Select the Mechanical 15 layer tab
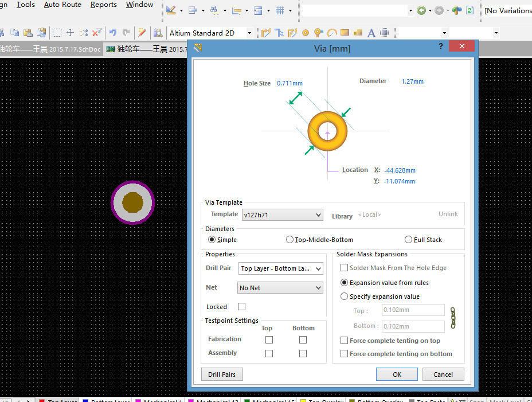Screen dimensions: 532x402 269,401
